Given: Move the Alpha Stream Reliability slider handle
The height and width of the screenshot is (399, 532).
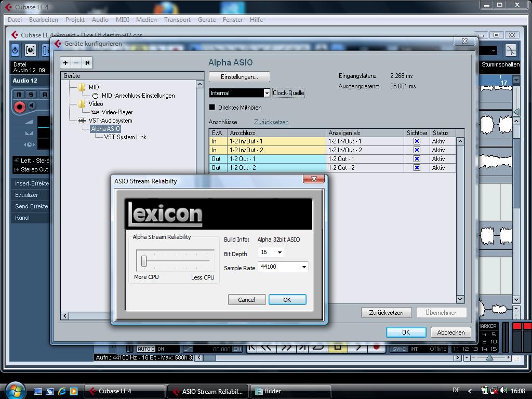Looking at the screenshot, I should [x=144, y=261].
